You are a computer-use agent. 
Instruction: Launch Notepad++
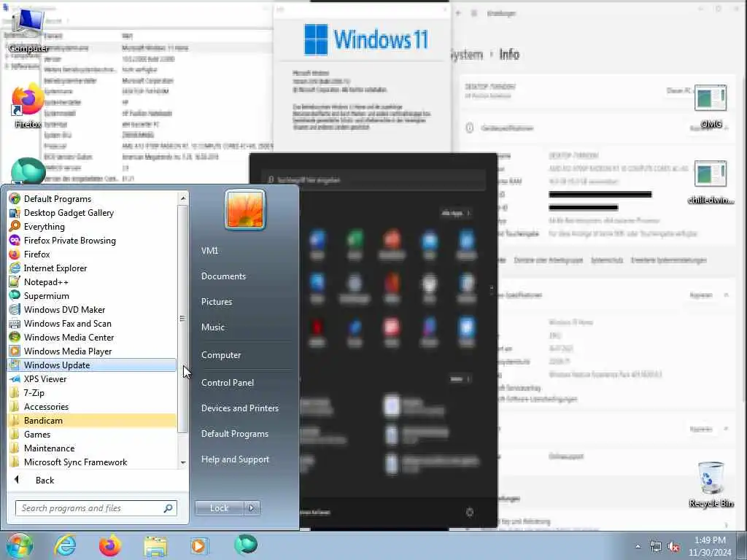click(92, 282)
